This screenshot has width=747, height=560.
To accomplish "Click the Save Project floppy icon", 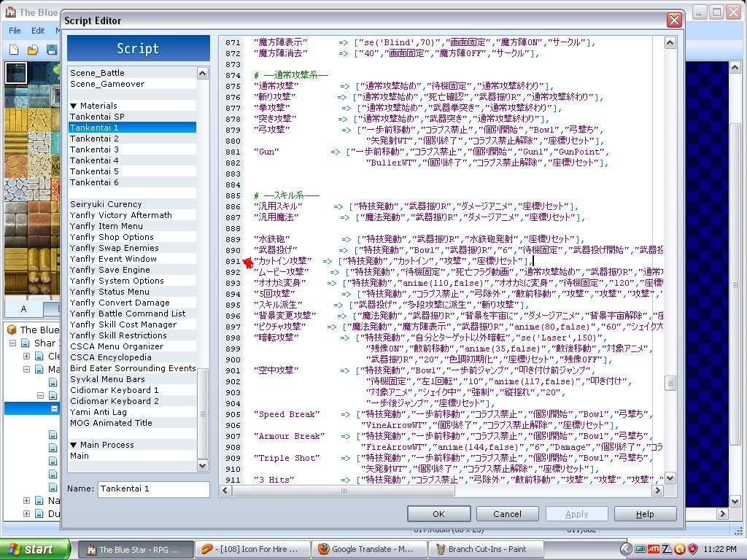I will pos(51,50).
